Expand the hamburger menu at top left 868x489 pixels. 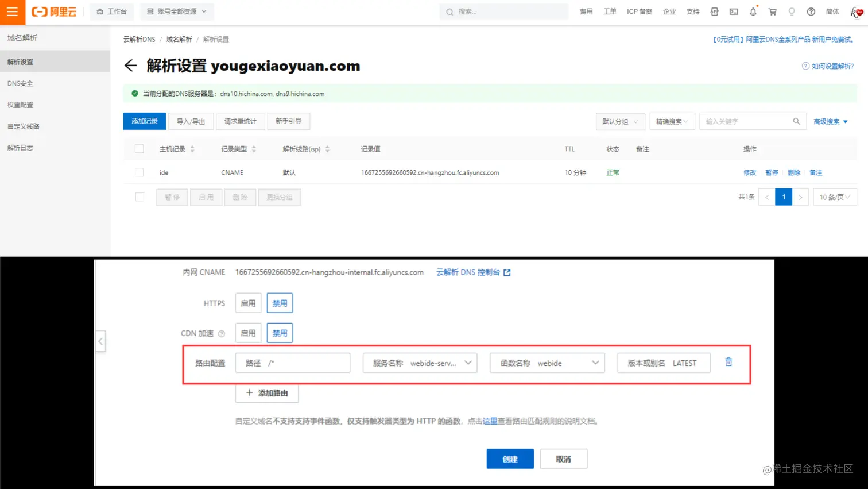pos(12,11)
